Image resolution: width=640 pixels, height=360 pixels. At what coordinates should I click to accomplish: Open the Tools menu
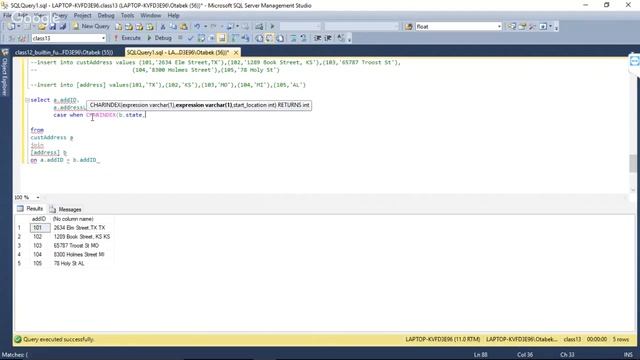(x=127, y=16)
